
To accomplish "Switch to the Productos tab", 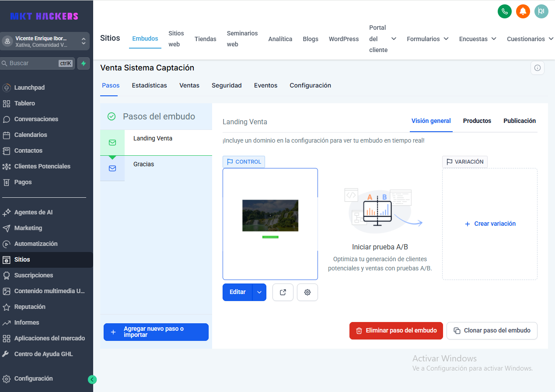I will tap(477, 121).
